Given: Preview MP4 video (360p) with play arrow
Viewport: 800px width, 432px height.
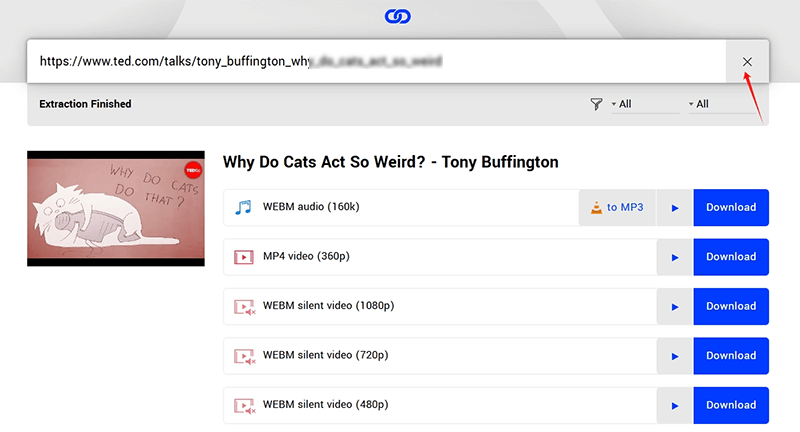Looking at the screenshot, I should point(674,257).
